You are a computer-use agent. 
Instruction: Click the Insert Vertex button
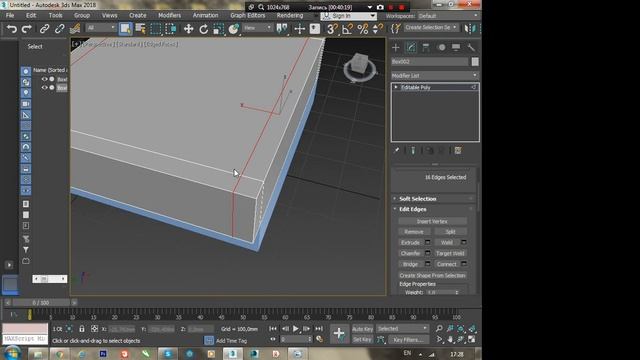(x=432, y=221)
